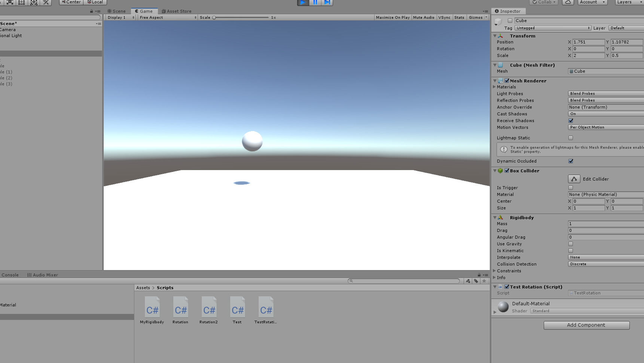Enable Use Gravity on the Rigidbody
This screenshot has width=644, height=363.
click(570, 244)
